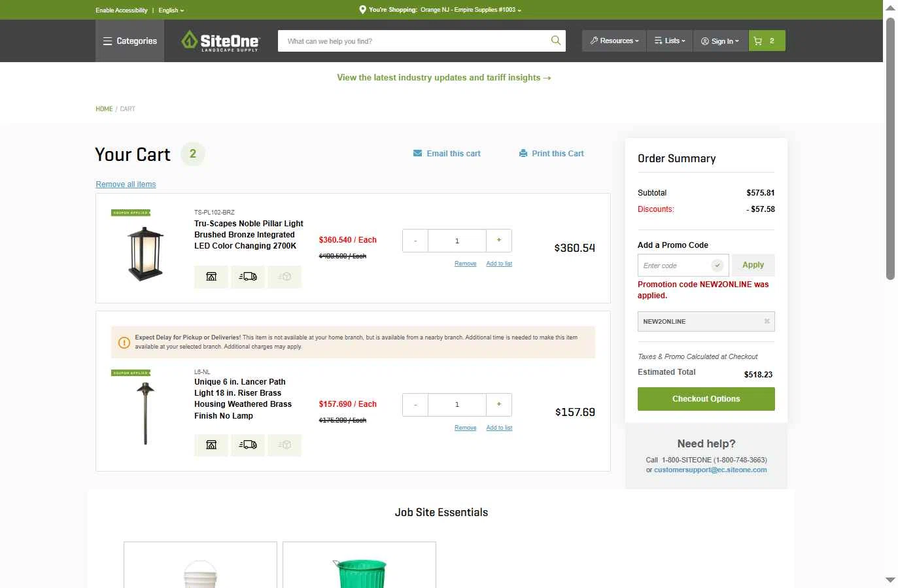Open the shopping cart button showing 2
The width and height of the screenshot is (898, 588).
click(767, 41)
